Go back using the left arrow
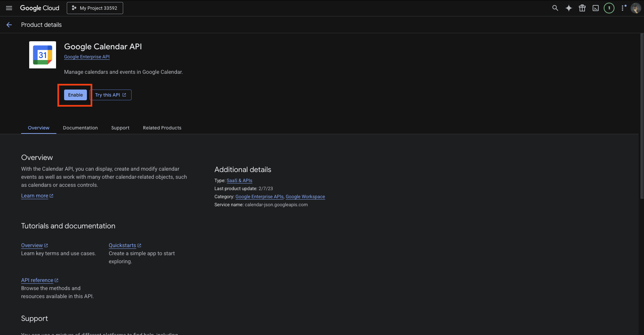The image size is (644, 335). [9, 25]
